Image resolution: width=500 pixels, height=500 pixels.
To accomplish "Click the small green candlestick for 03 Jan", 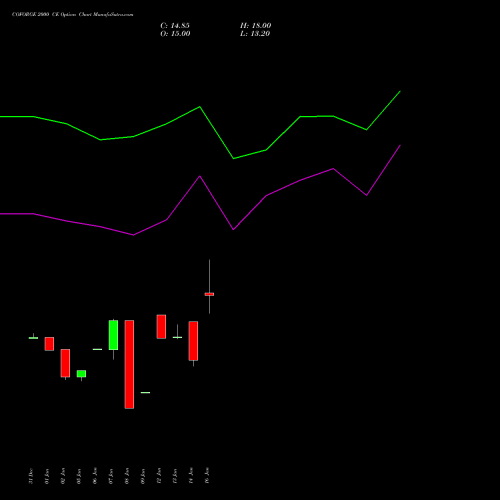I will [81, 374].
